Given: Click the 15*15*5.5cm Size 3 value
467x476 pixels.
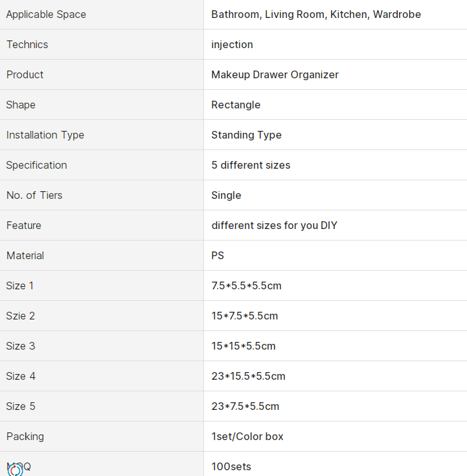Looking at the screenshot, I should tap(243, 346).
